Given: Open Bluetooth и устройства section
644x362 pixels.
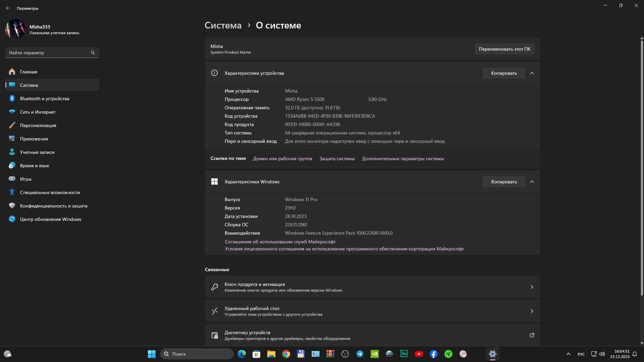Looking at the screenshot, I should point(52,99).
